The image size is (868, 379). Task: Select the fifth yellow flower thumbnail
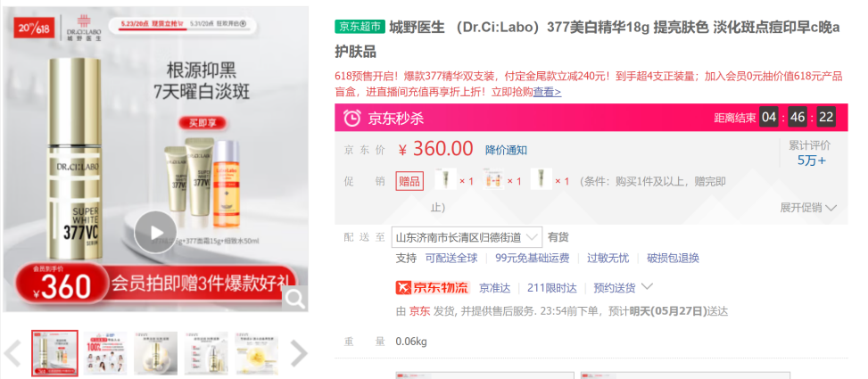(x=256, y=353)
